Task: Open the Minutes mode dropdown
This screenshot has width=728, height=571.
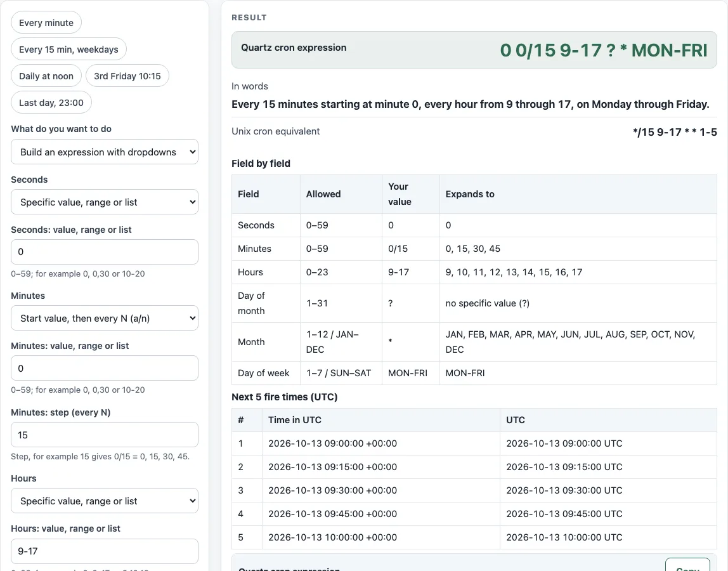Action: click(105, 318)
